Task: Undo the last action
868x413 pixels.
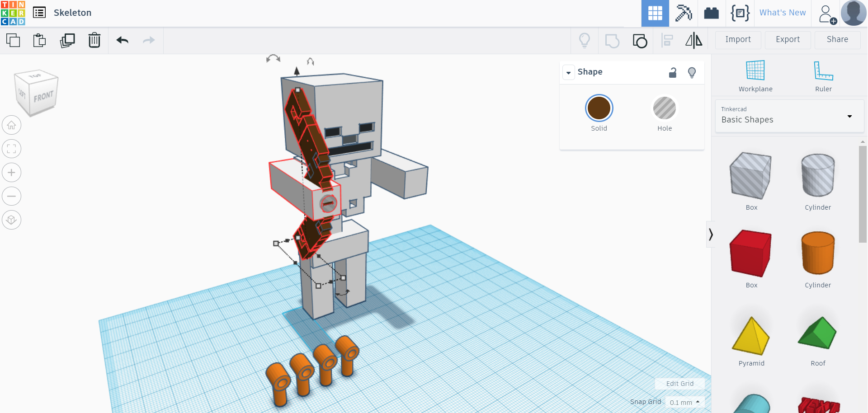Action: (x=122, y=40)
